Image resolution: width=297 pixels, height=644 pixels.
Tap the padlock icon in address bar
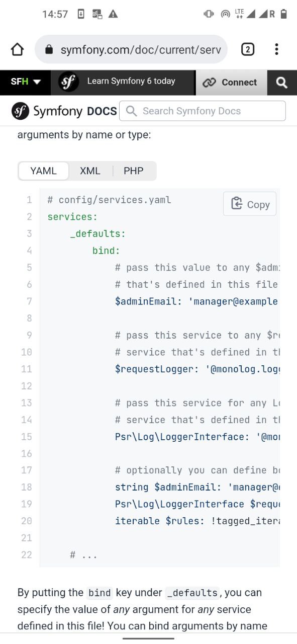pyautogui.click(x=49, y=50)
